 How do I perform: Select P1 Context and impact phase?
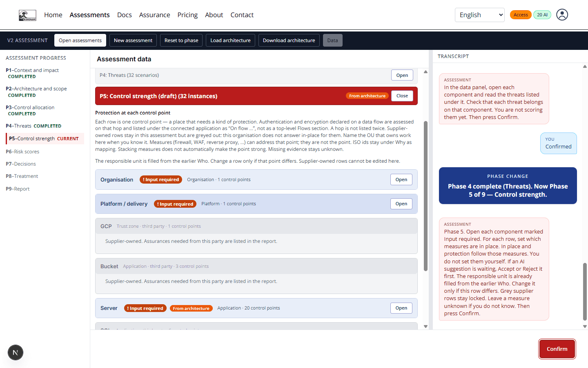tap(45, 73)
